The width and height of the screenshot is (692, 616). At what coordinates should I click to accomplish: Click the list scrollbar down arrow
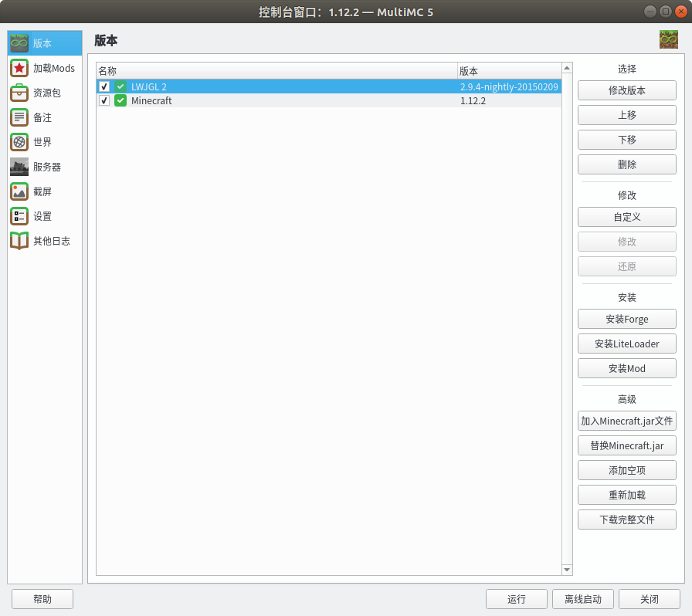pos(567,570)
